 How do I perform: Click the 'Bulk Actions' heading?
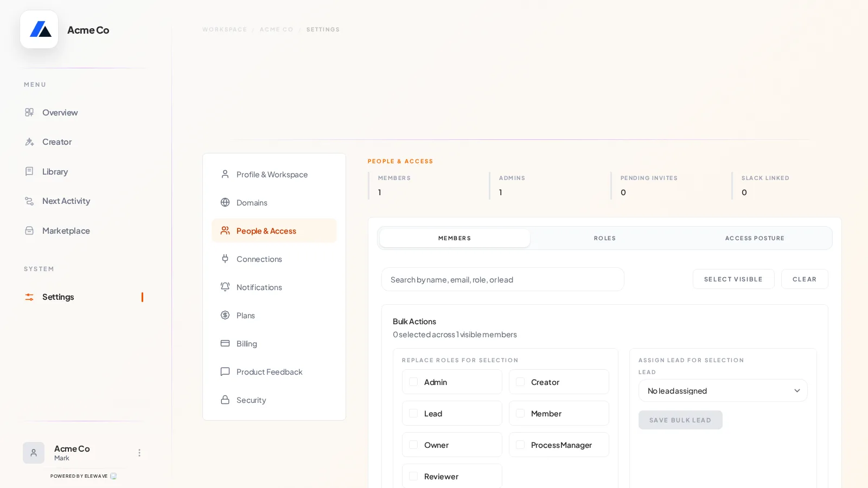tap(414, 322)
